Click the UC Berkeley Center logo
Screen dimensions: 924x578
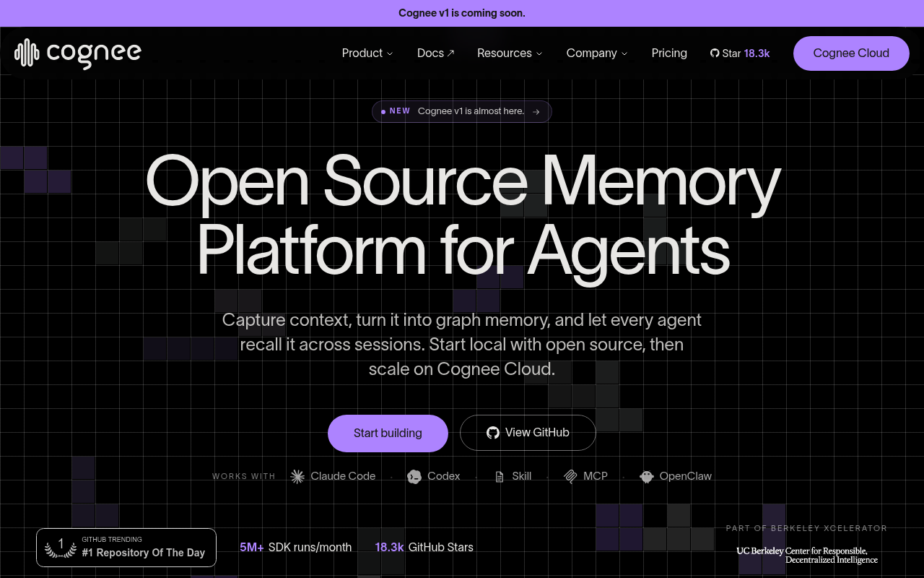pyautogui.click(x=807, y=555)
